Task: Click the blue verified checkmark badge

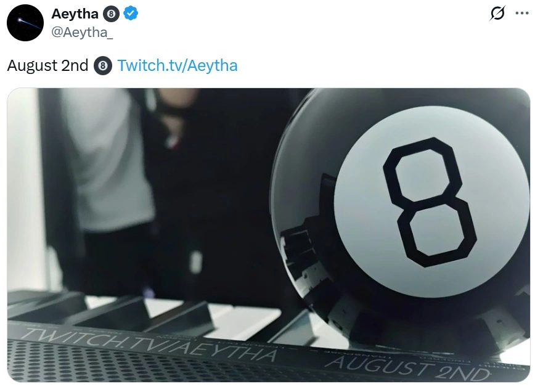Action: click(x=131, y=14)
